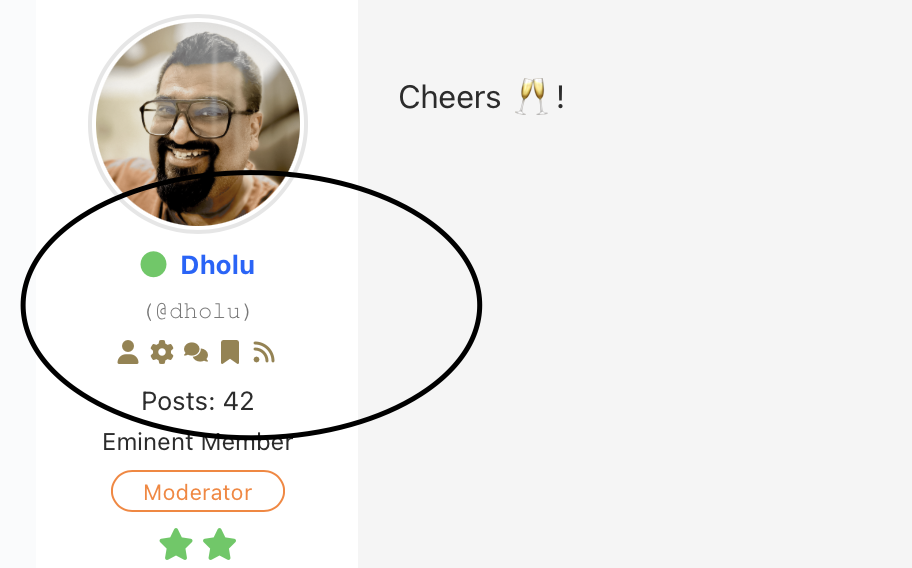Open the chat bubbles activity icon

click(196, 352)
